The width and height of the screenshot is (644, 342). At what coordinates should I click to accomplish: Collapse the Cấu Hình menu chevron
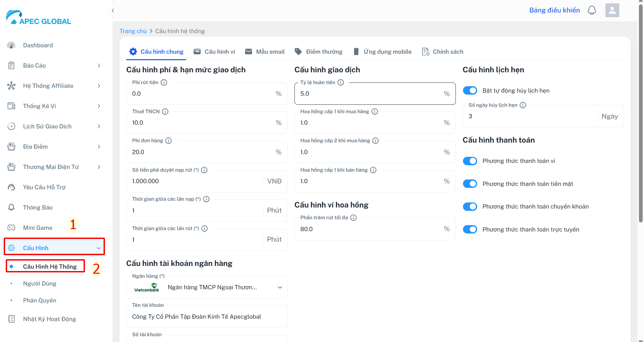pos(99,248)
